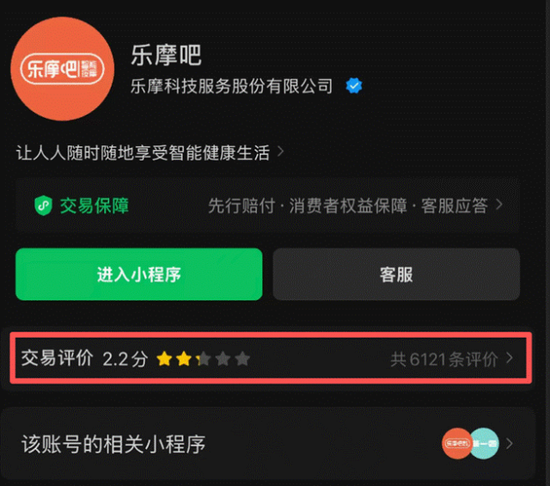This screenshot has height=486, width=550.
Task: Tap the blue verified badge icon
Action: pyautogui.click(x=354, y=86)
